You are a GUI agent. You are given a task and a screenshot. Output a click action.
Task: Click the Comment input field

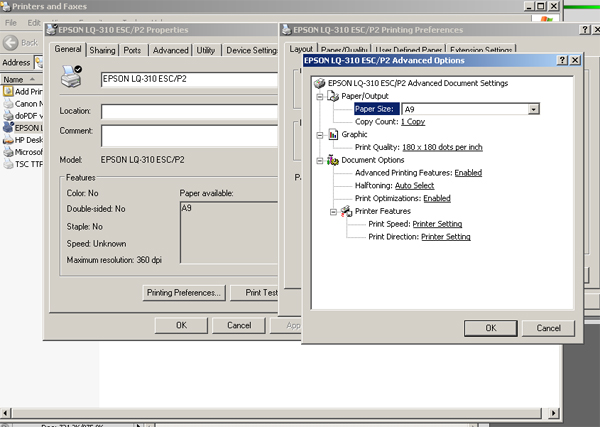[x=189, y=135]
